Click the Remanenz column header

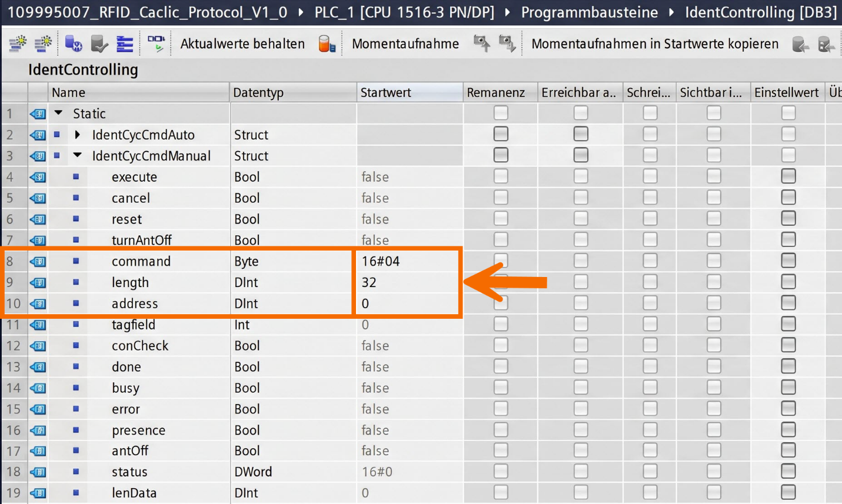click(x=500, y=92)
